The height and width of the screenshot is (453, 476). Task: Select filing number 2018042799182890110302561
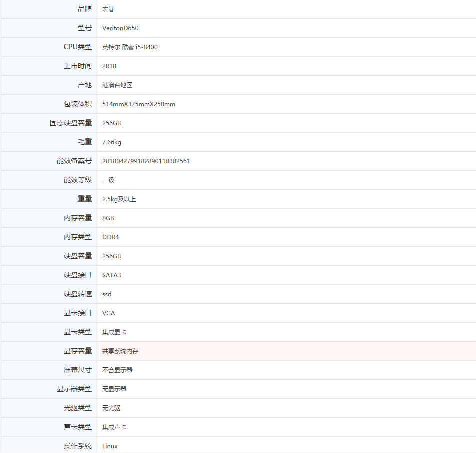click(x=146, y=161)
